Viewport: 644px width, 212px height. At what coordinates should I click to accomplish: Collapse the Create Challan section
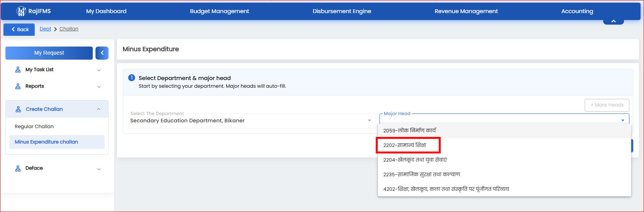pyautogui.click(x=99, y=109)
